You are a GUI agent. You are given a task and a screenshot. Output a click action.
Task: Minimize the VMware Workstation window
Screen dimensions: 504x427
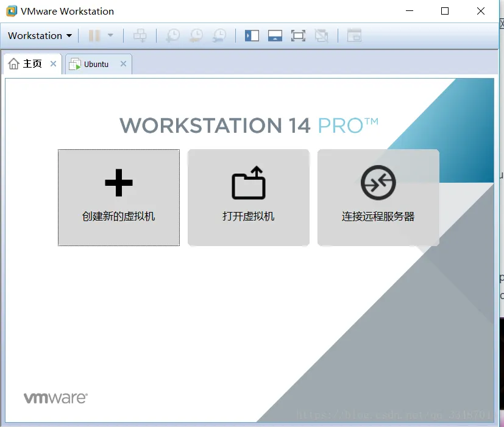(x=410, y=11)
